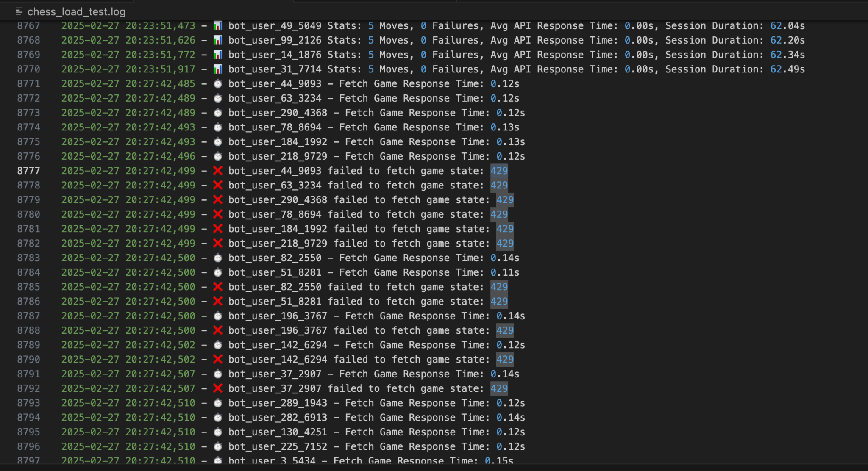The width and height of the screenshot is (868, 471).
Task: Click the 62.49s session duration value
Action: (787, 69)
